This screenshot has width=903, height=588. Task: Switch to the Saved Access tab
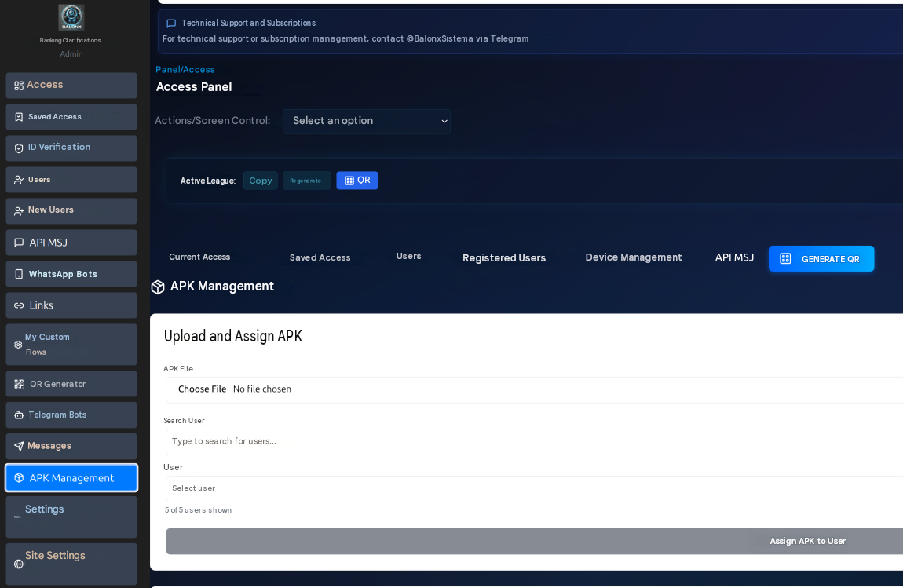(x=320, y=257)
